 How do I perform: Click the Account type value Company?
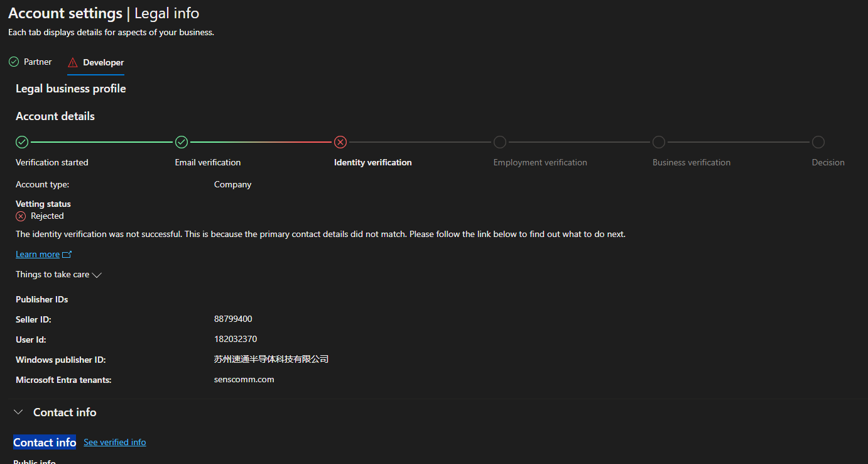tap(233, 184)
